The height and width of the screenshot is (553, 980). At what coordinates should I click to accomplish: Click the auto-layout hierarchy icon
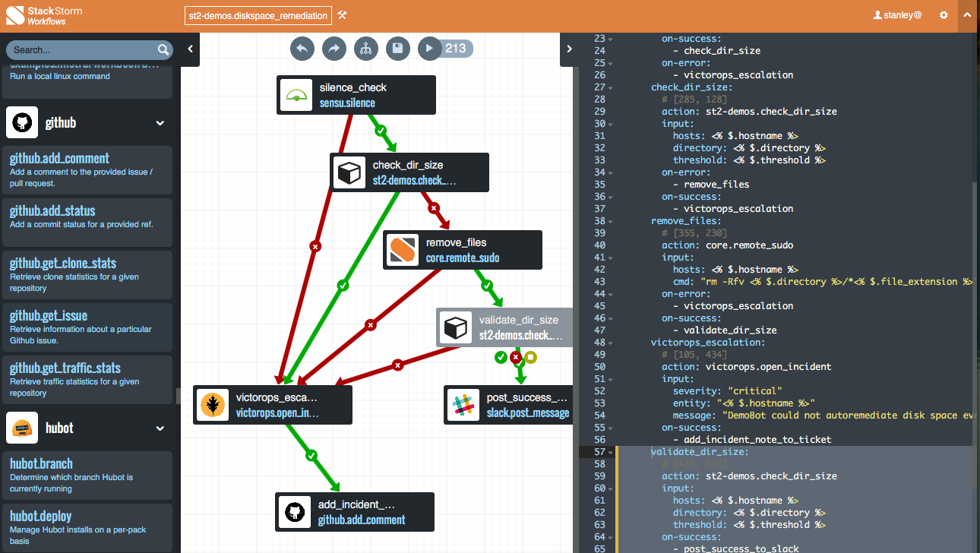(365, 49)
